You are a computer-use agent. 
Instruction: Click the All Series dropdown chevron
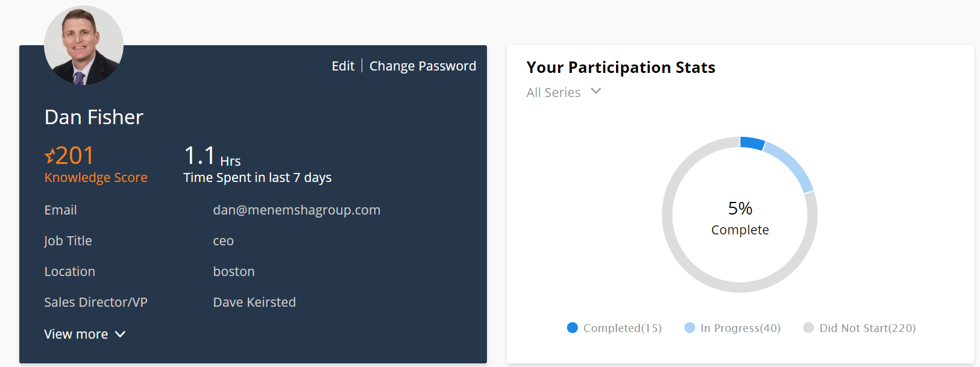[x=596, y=91]
